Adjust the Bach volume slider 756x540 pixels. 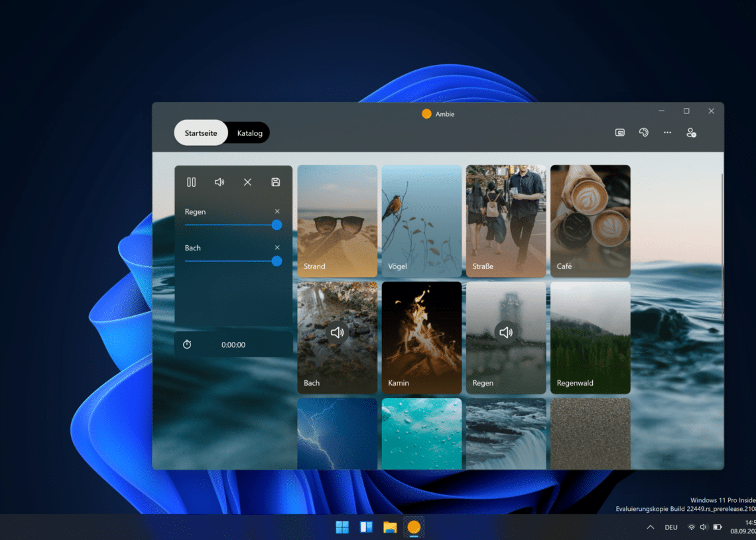pyautogui.click(x=233, y=261)
